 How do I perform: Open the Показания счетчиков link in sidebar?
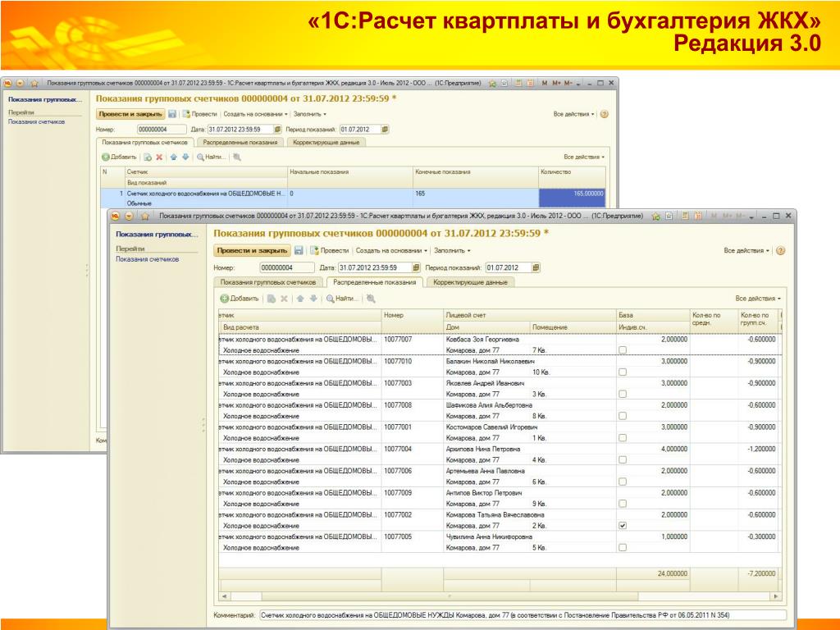click(x=148, y=258)
